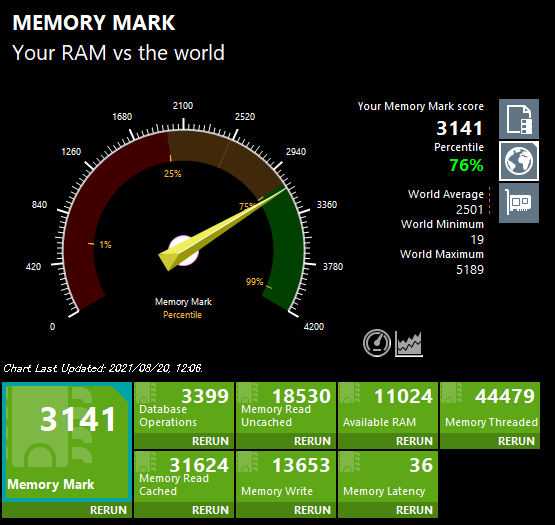Select the large Memory Mark 3141 tile
This screenshot has width=555, height=525.
click(x=67, y=442)
